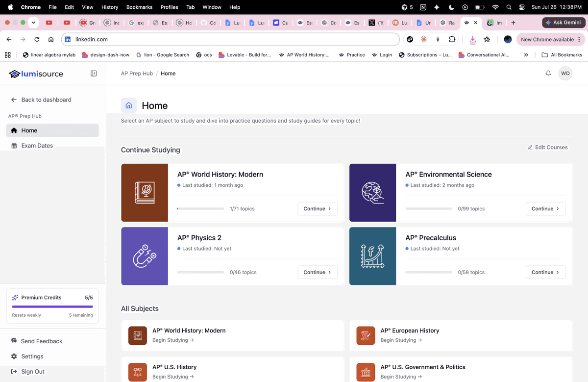Click the AP World History book card icon
588x382 pixels.
[145, 193]
